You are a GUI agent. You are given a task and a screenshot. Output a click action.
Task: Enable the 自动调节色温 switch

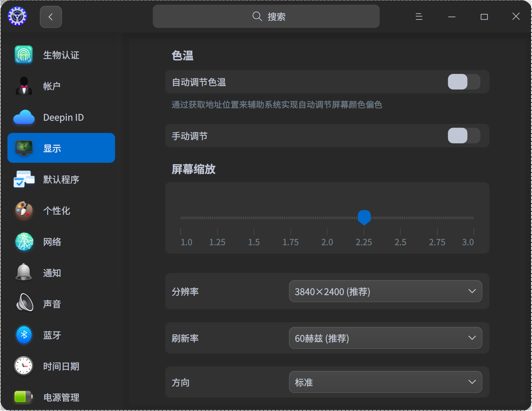click(x=463, y=82)
